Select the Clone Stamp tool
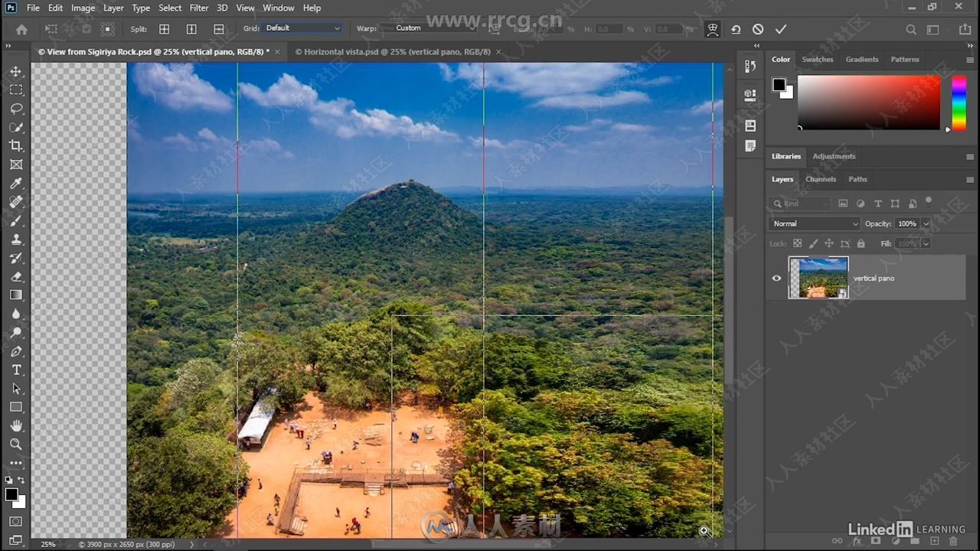 click(x=15, y=239)
